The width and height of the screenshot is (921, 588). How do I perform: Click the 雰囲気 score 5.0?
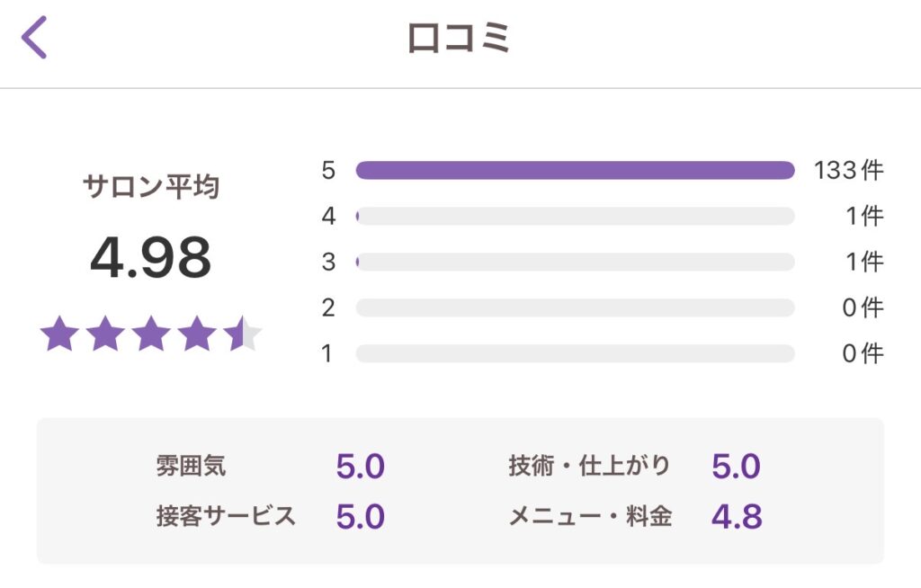pyautogui.click(x=360, y=467)
